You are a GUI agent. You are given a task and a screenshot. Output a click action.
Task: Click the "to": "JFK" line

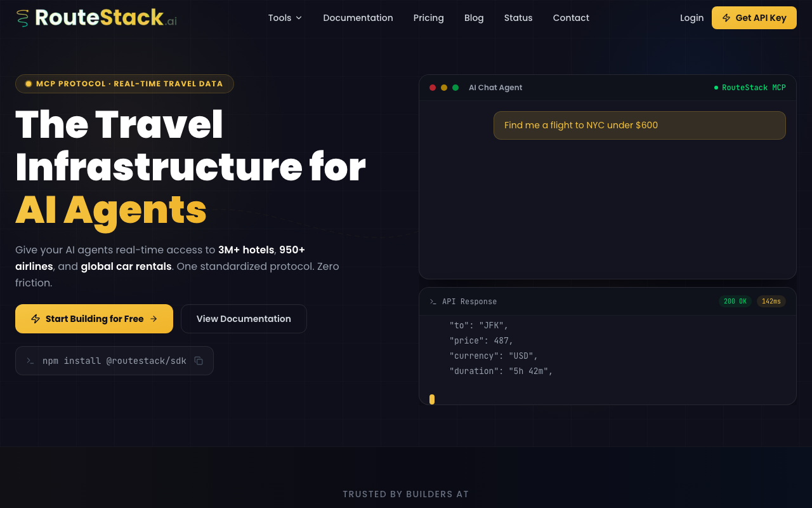[x=479, y=325]
